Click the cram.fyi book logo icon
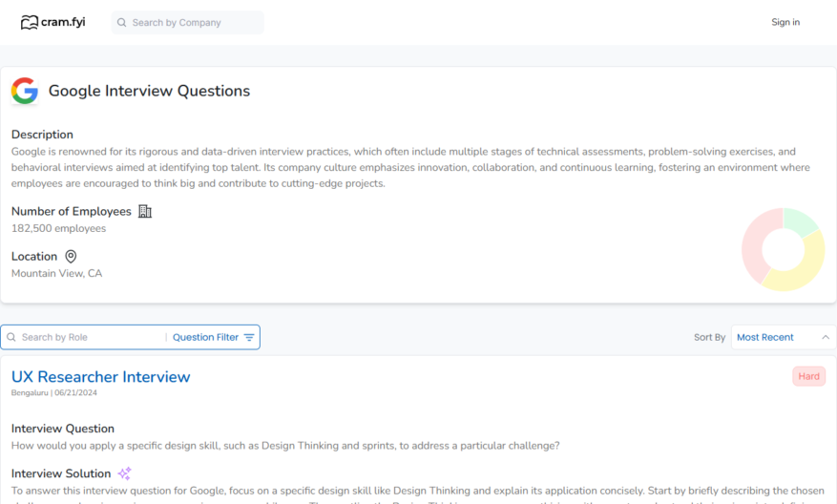The height and width of the screenshot is (504, 837). click(30, 22)
